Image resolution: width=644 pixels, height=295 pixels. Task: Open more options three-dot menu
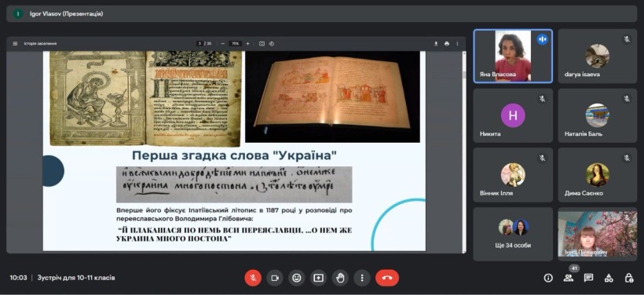point(362,278)
